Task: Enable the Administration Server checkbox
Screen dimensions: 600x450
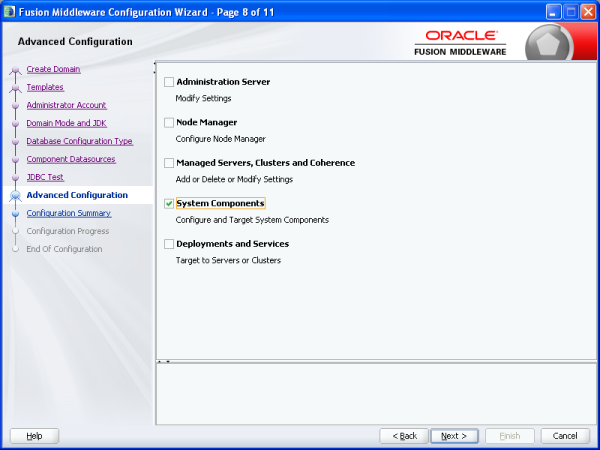Action: point(169,82)
